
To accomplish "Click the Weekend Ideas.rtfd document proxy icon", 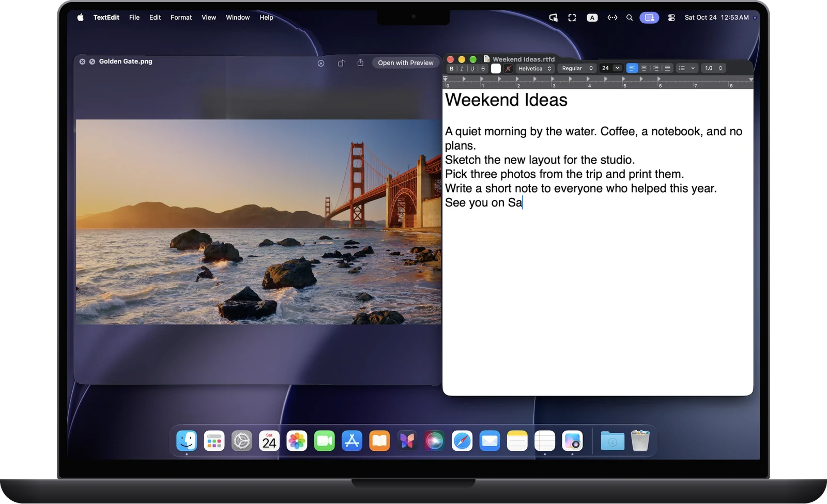I will pos(486,59).
